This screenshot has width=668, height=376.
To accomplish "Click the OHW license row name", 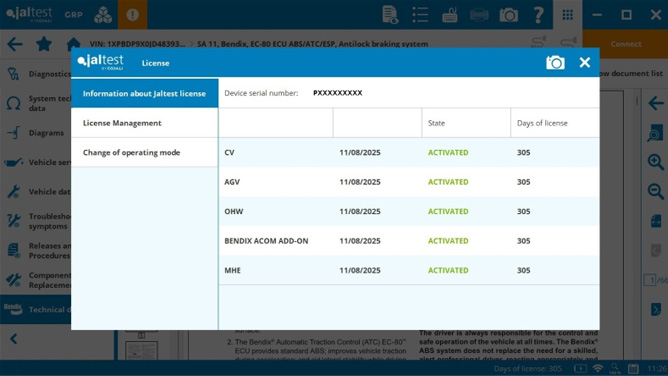I will [x=233, y=211].
